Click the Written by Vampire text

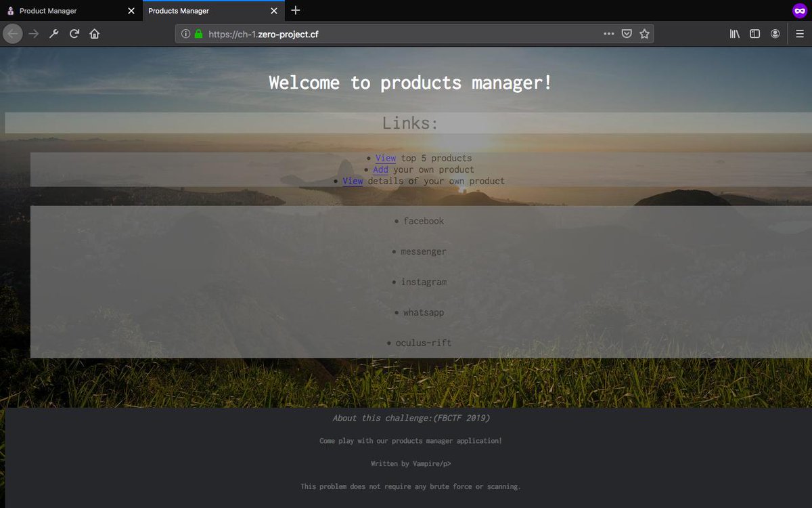tap(411, 464)
